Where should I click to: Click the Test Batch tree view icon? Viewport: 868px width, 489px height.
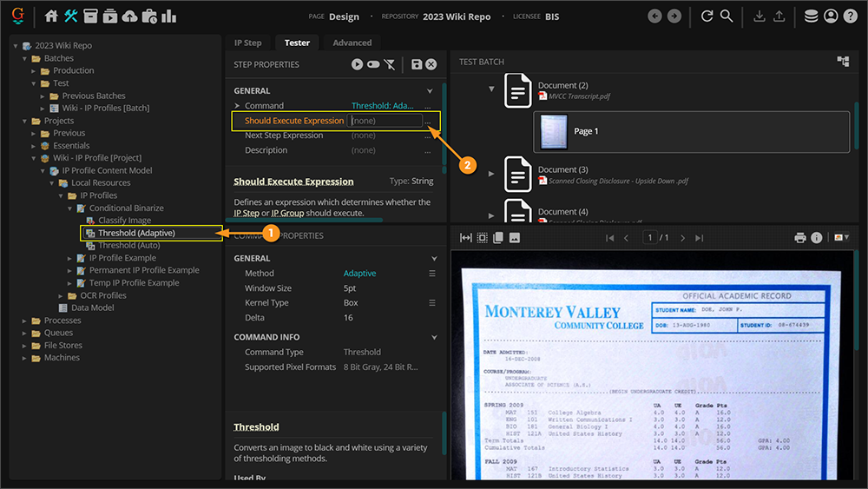click(843, 61)
